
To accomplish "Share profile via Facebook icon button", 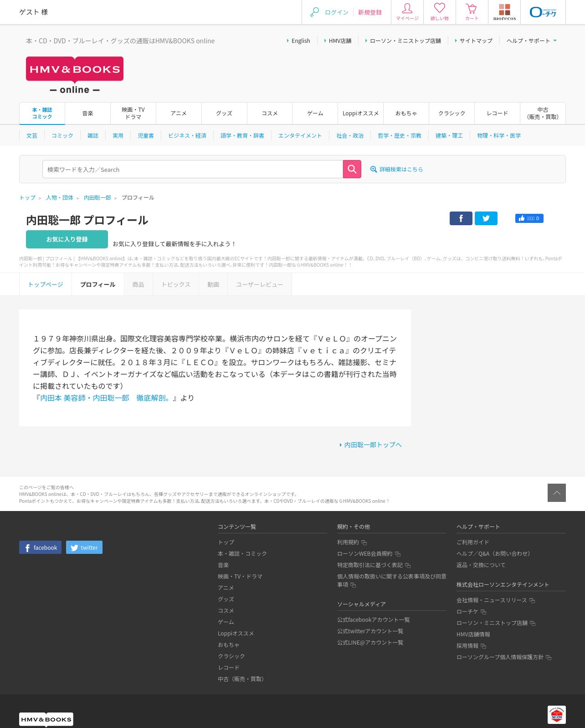I will (x=461, y=218).
